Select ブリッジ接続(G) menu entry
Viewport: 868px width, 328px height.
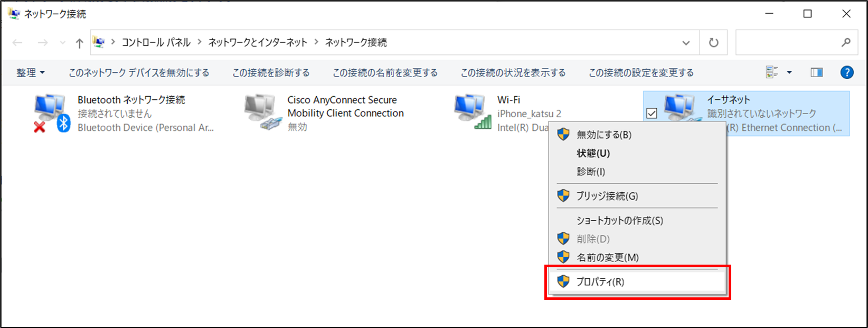point(637,196)
